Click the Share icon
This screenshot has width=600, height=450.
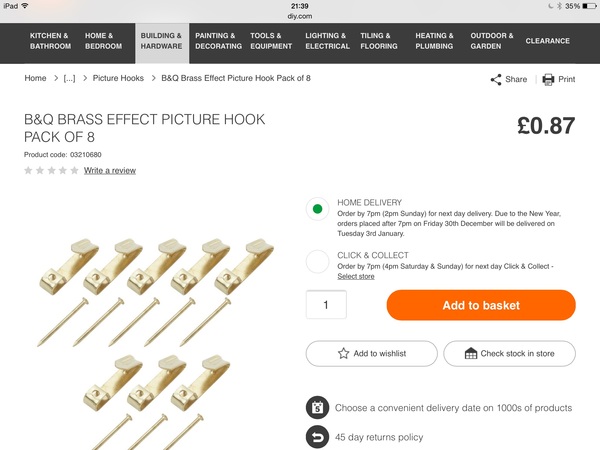pyautogui.click(x=496, y=79)
